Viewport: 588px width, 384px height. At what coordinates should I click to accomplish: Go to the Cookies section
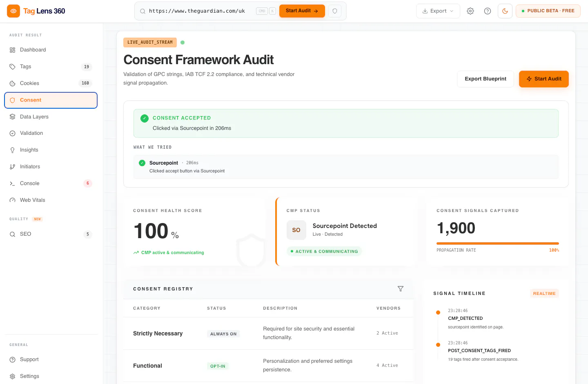click(x=51, y=83)
